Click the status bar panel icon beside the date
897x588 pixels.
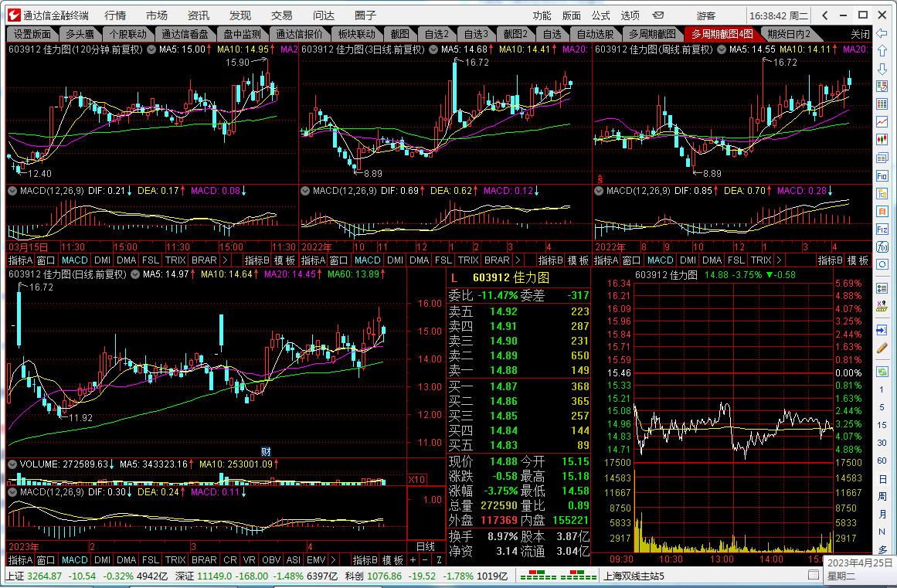814,575
